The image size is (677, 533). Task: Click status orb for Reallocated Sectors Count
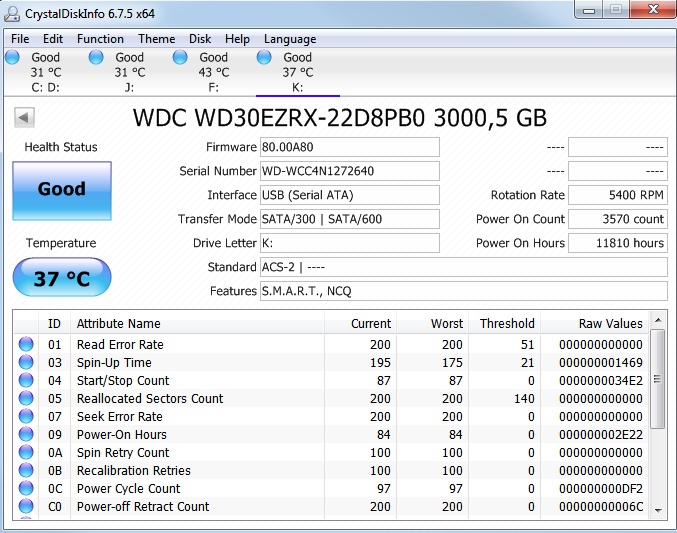tap(26, 398)
